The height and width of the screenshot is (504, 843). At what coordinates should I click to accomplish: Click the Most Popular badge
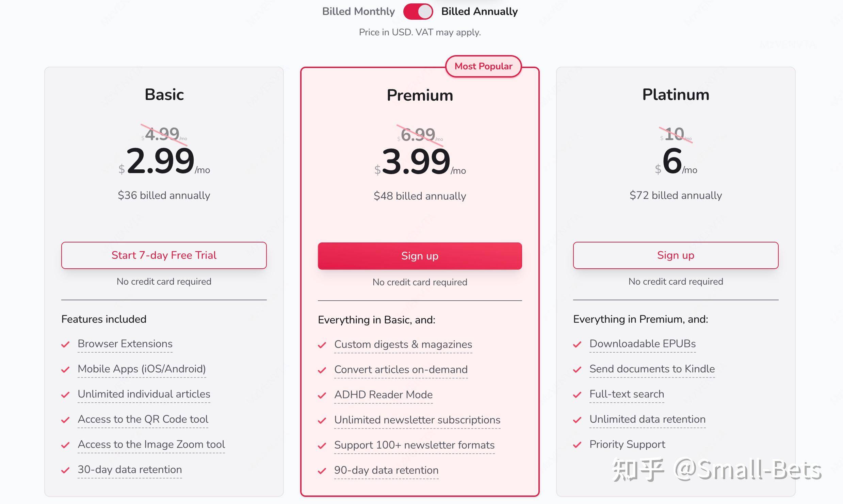point(483,66)
